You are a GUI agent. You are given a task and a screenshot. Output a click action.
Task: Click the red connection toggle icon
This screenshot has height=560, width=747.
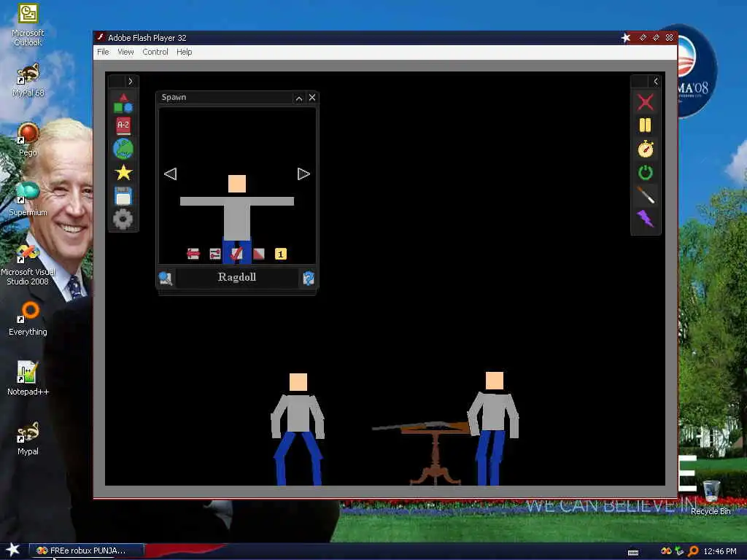215,254
